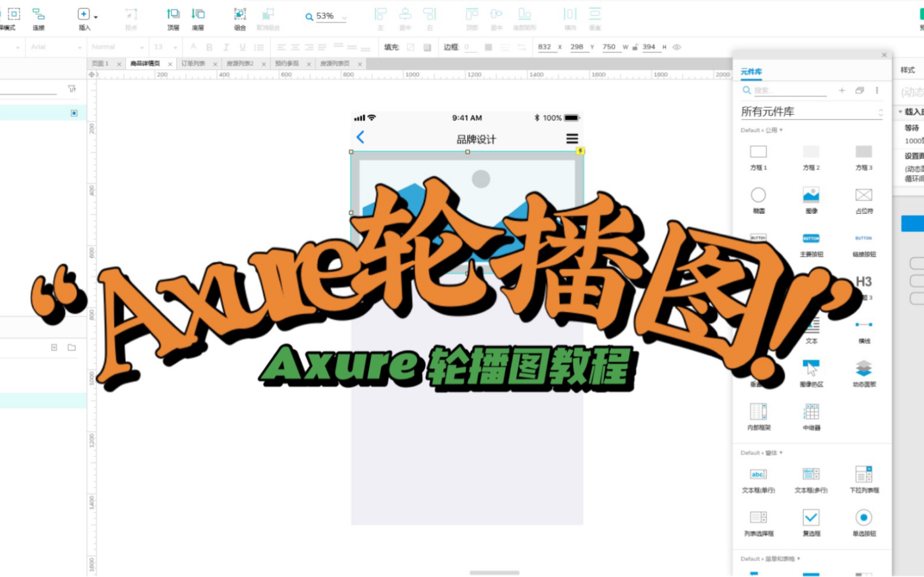Image resolution: width=924 pixels, height=577 pixels.
Task: Close the 商品详情页 tab
Action: [x=170, y=64]
